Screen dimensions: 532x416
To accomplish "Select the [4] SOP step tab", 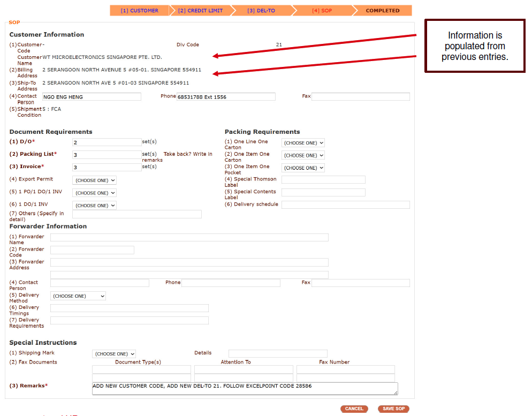I will [322, 11].
